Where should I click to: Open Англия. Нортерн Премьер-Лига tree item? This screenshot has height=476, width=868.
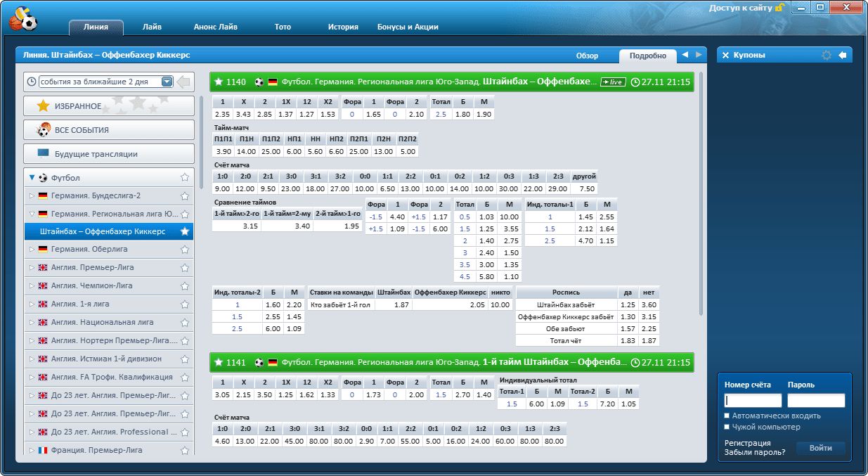coord(109,340)
